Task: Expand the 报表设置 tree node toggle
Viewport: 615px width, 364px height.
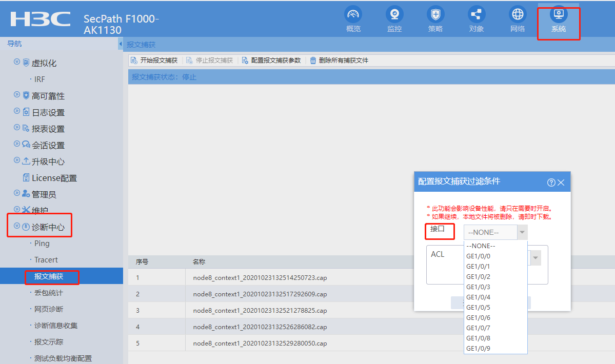Action: pos(17,127)
